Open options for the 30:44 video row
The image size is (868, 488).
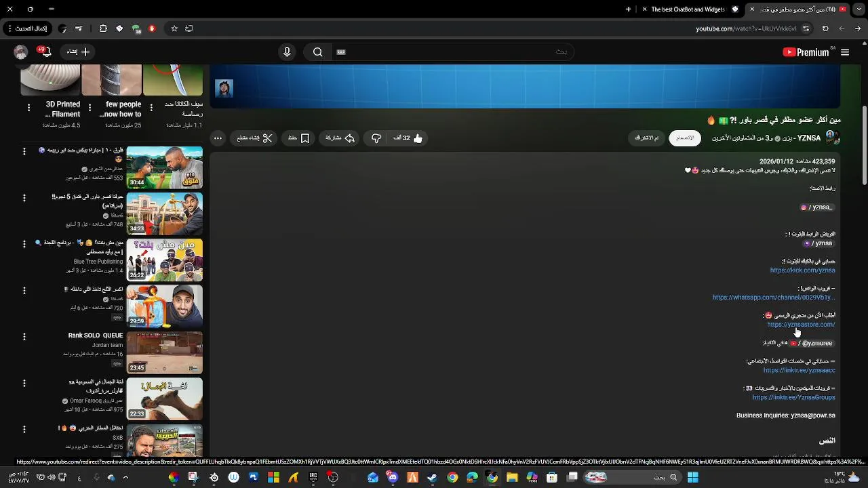[x=24, y=152]
